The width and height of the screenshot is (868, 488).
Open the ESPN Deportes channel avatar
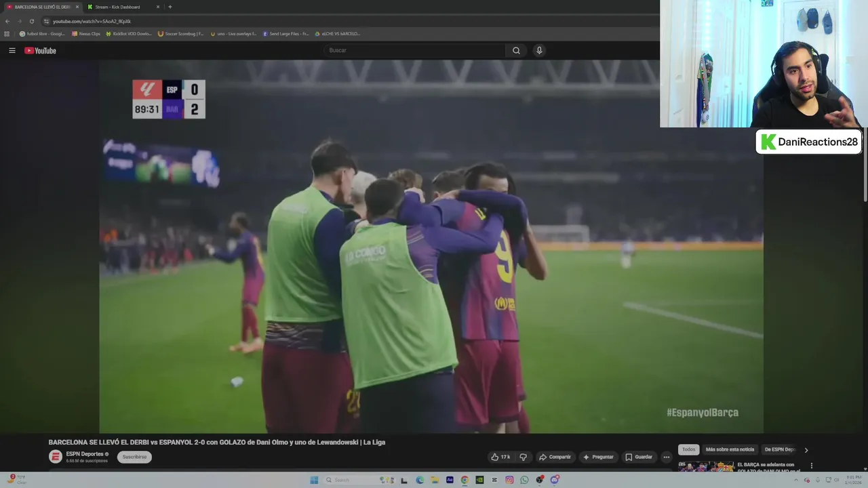coord(55,457)
